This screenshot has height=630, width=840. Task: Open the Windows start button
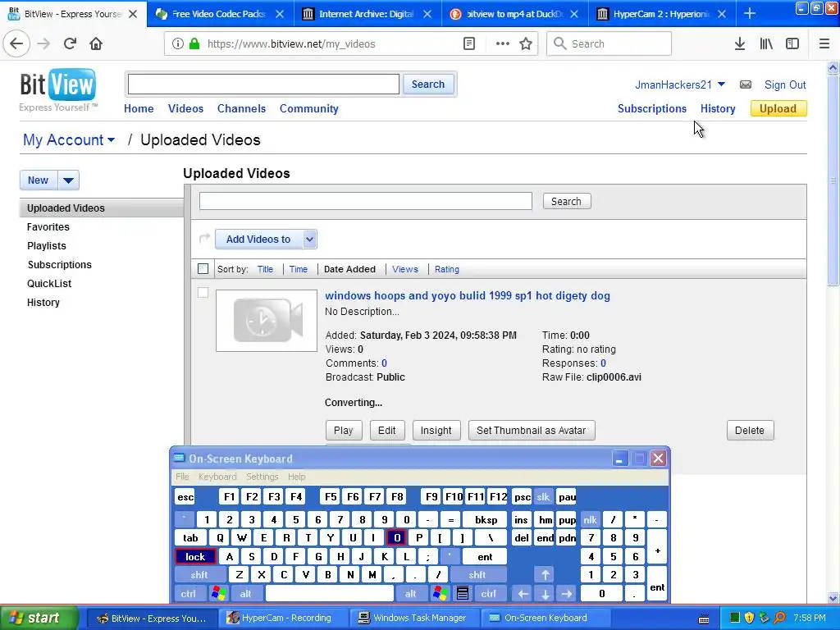tap(39, 618)
